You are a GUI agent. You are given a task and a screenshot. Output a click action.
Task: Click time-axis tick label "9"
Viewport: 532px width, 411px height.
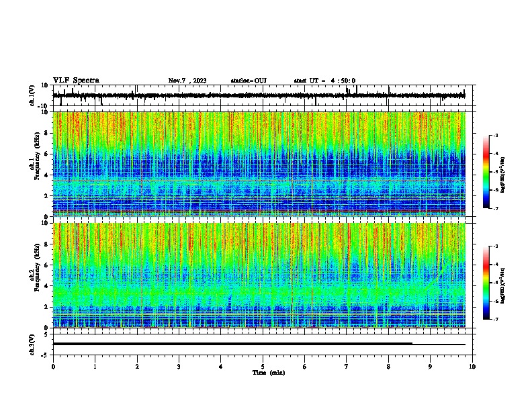[x=430, y=367]
